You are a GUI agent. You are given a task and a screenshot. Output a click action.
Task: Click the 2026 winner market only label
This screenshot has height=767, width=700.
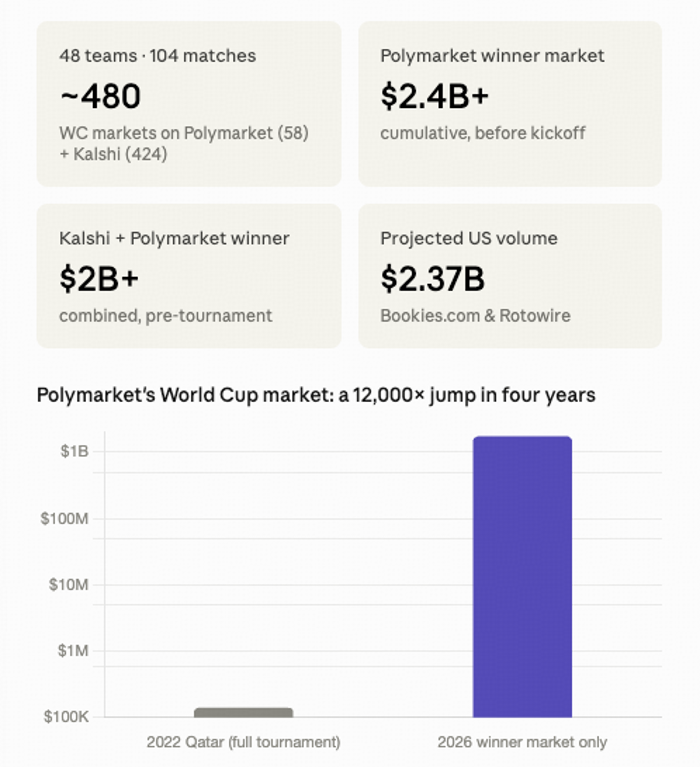coord(522,742)
